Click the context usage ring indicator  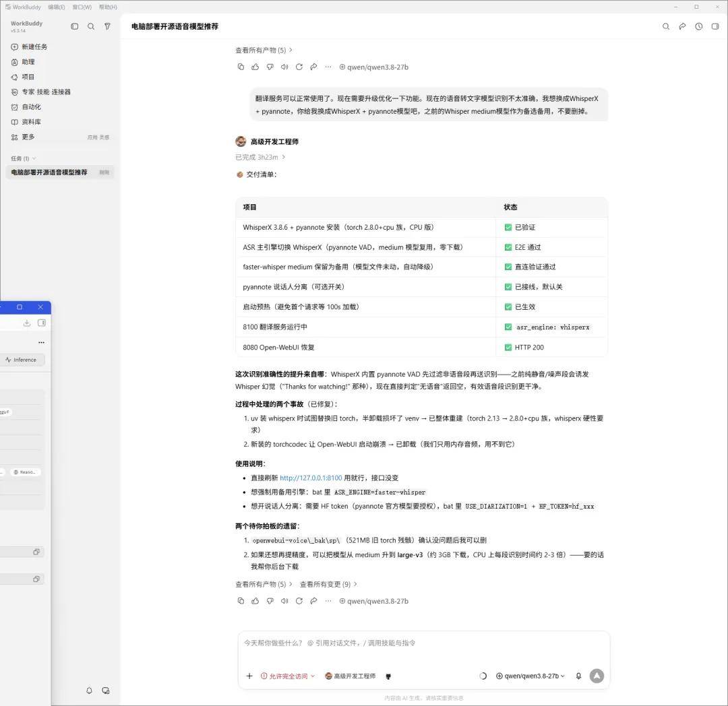point(483,676)
